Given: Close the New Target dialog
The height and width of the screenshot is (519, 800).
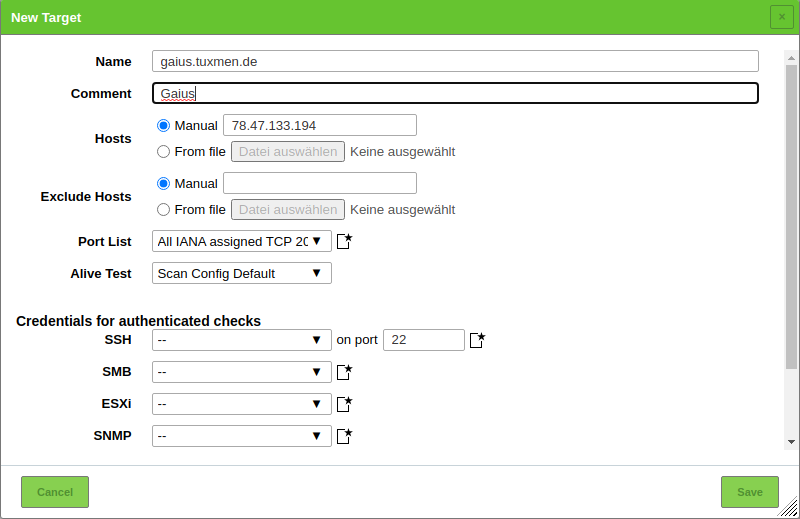Looking at the screenshot, I should click(781, 17).
